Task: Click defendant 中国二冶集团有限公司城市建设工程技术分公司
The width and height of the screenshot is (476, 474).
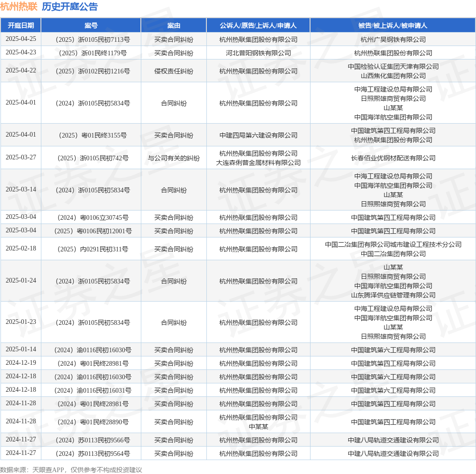Action: pos(393,244)
